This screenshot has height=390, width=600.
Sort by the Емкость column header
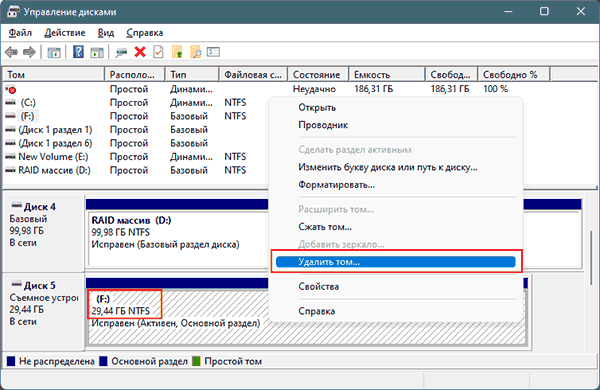386,74
